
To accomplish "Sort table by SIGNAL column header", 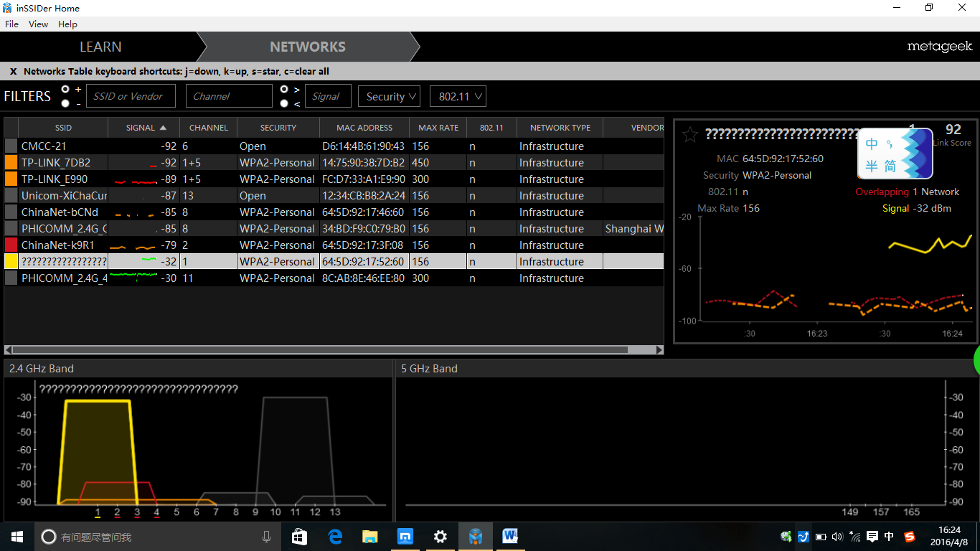I will (143, 128).
